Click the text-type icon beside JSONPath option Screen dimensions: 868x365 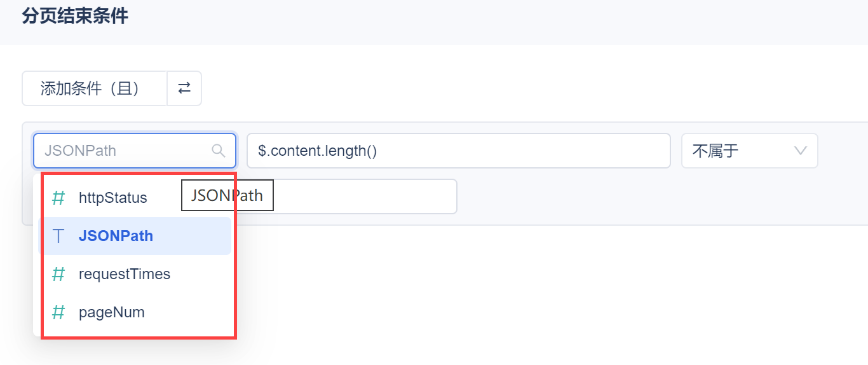click(58, 236)
